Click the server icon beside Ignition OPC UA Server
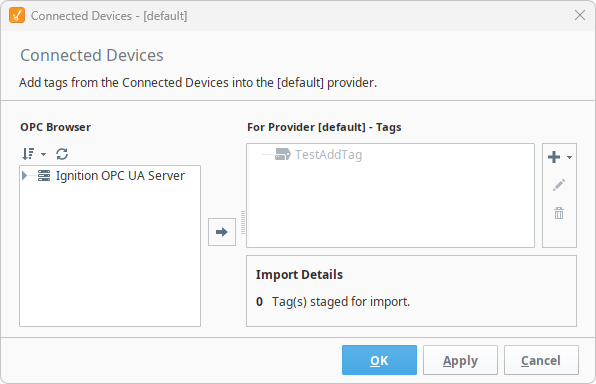The height and width of the screenshot is (384, 596). (44, 176)
